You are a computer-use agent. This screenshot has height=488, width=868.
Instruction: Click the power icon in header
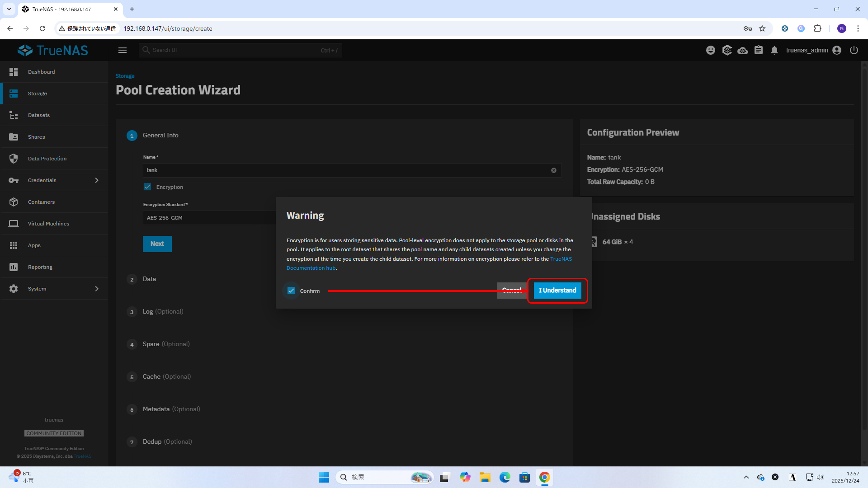[x=854, y=50]
